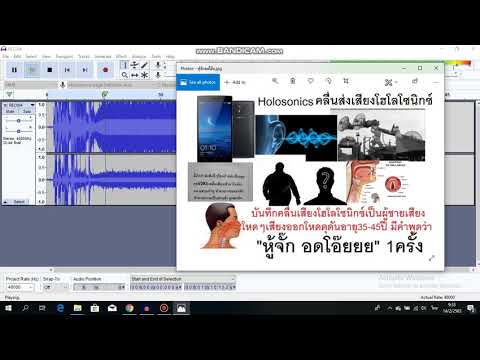Click the zoom magnifier icon in Photos
Viewport: 480px width, 360px height.
pos(275,81)
